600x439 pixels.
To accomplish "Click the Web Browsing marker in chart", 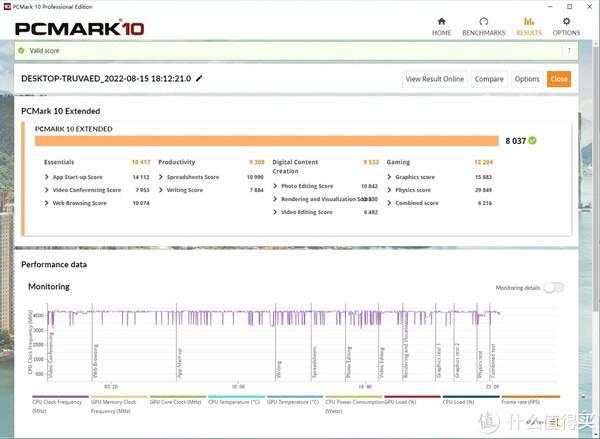I will [95, 361].
